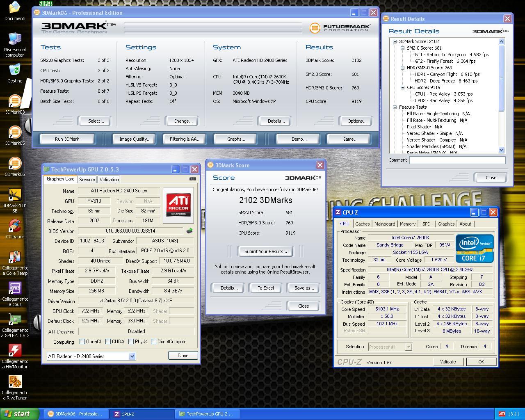Open Core Temp shortcut icon
Screen dimensions: 525x420
(x=15, y=263)
